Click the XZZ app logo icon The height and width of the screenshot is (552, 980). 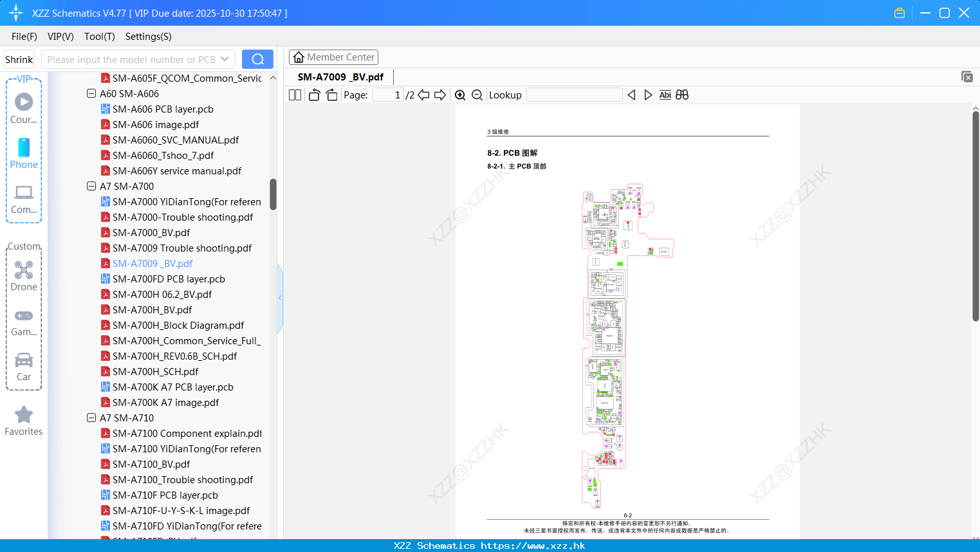(x=16, y=13)
